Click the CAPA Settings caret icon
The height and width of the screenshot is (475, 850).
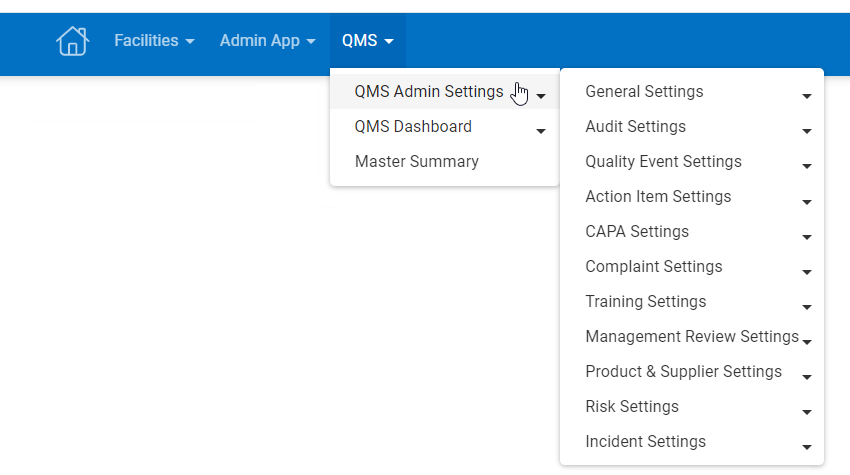(806, 237)
